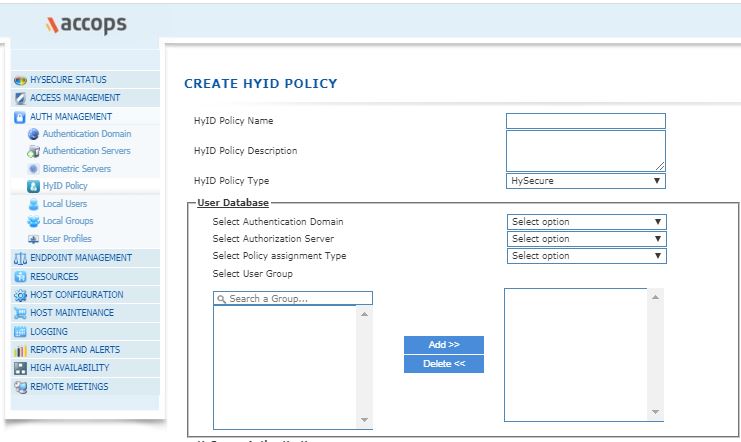
Task: Open ENDPOINT MANAGEMENT section
Action: point(86,258)
